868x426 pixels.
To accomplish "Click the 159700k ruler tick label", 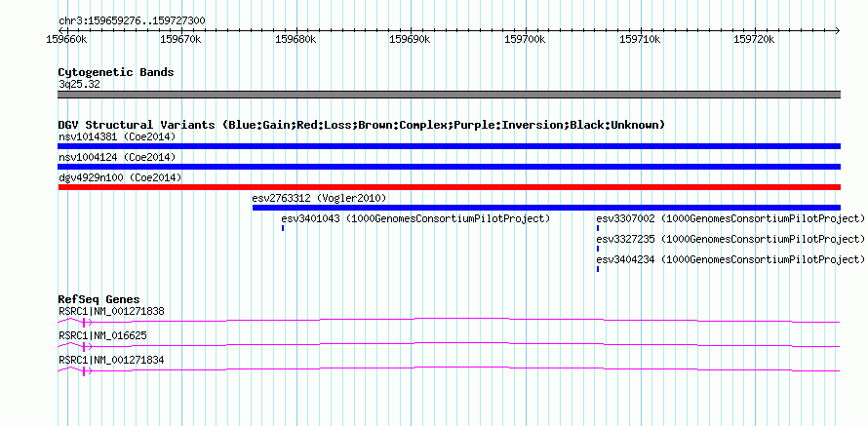I will click(526, 39).
